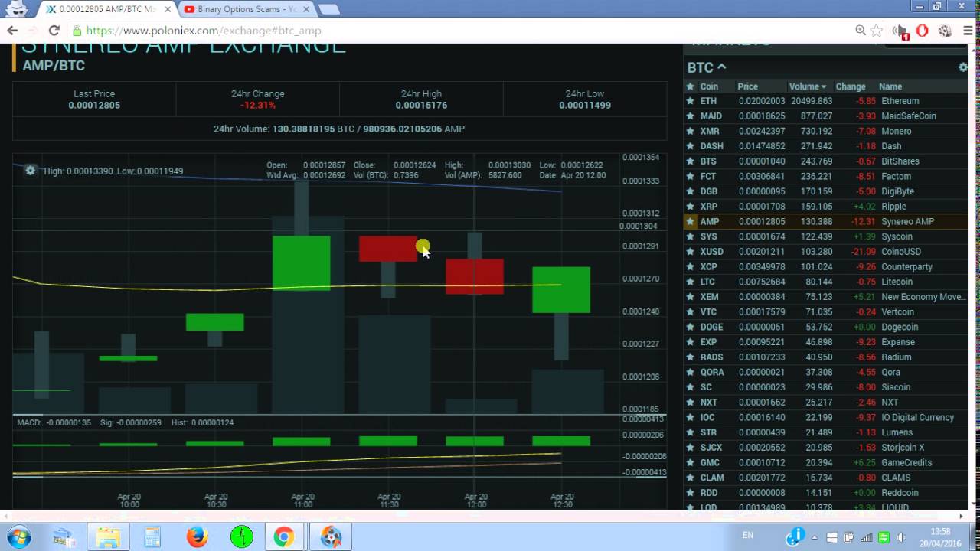The image size is (980, 551).
Task: Toggle favorite star for XMR row
Action: click(x=691, y=131)
